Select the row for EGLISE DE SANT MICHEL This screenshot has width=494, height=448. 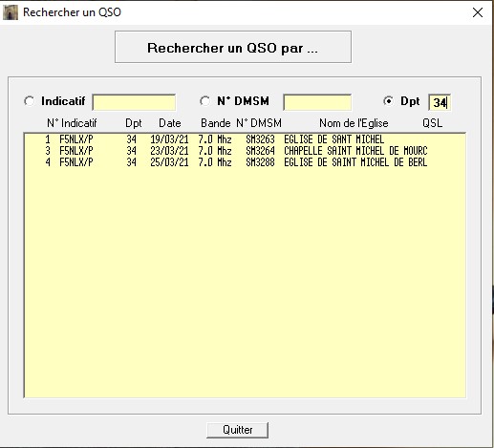pyautogui.click(x=245, y=139)
